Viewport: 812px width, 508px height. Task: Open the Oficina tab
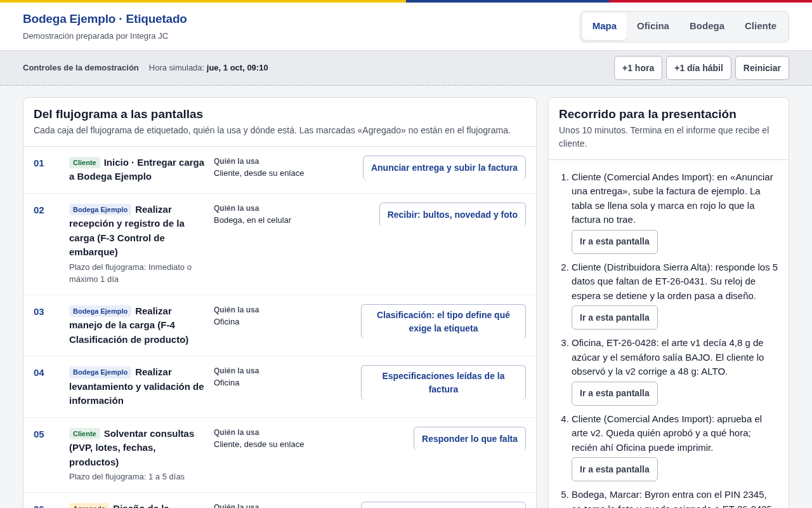(653, 26)
